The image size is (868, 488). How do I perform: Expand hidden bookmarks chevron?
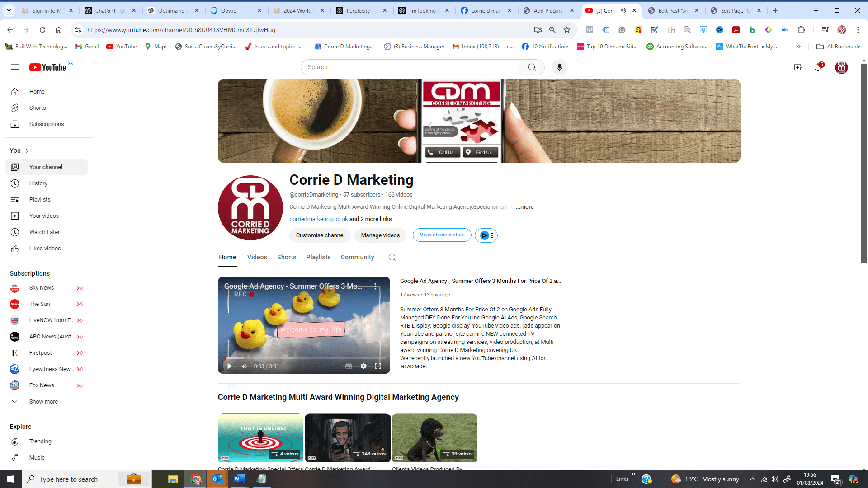pos(798,47)
